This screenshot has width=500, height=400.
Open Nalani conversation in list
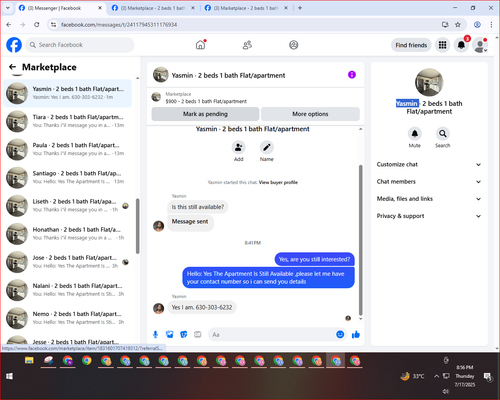pyautogui.click(x=67, y=290)
